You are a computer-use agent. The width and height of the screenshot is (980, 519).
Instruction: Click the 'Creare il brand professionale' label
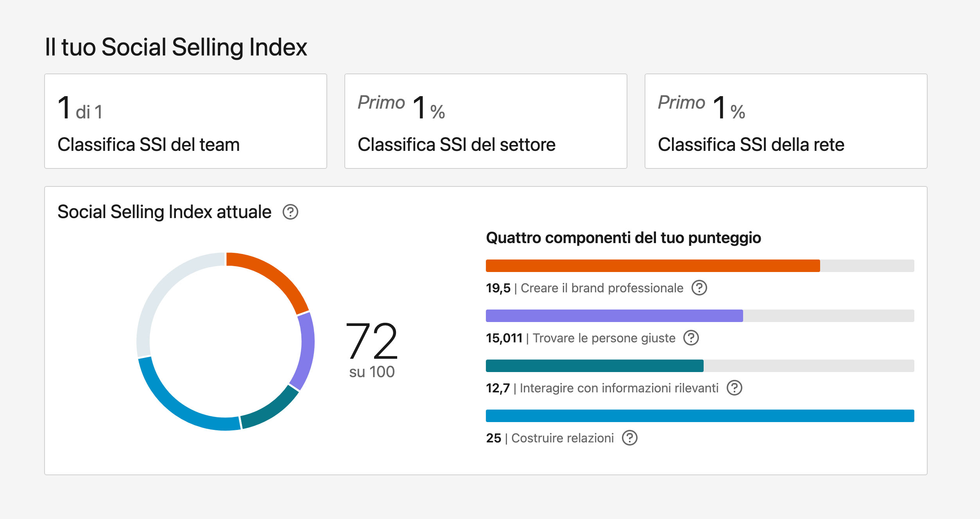coord(602,288)
